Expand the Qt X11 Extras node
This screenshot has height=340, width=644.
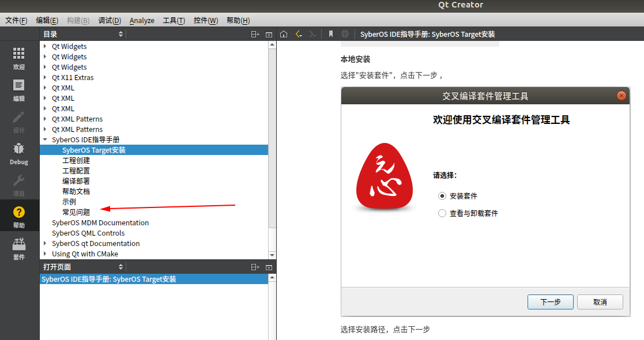tap(46, 77)
